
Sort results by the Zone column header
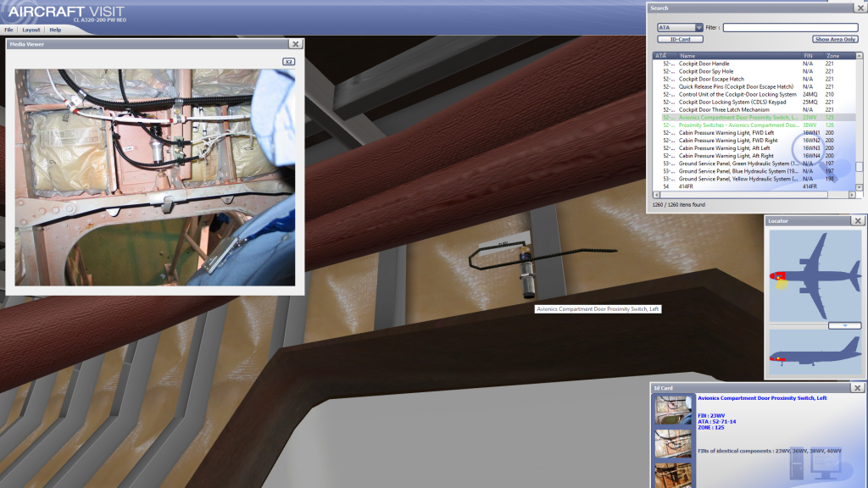point(839,56)
